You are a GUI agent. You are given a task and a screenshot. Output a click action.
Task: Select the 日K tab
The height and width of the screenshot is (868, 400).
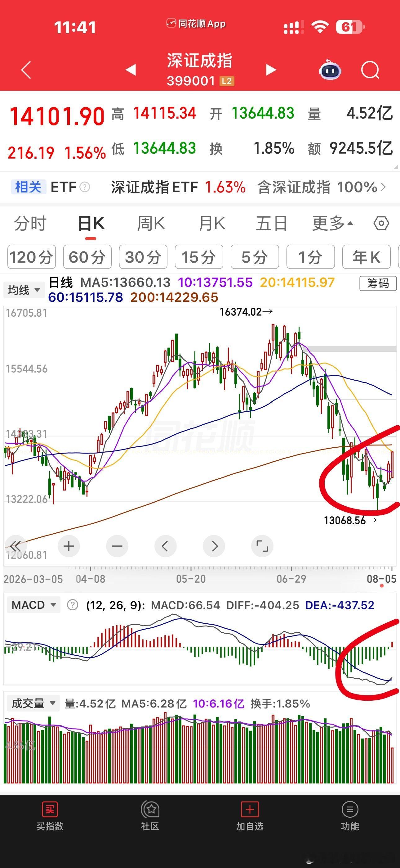tap(91, 224)
